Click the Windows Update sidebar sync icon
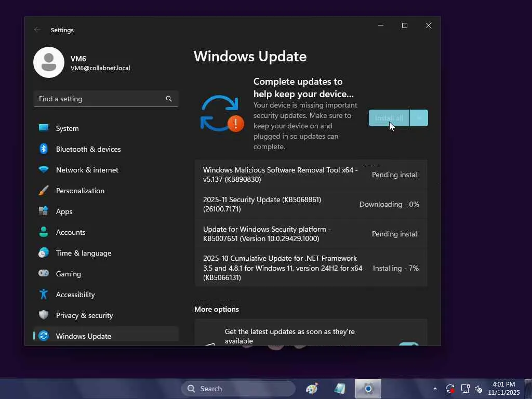This screenshot has width=532, height=399. click(44, 336)
